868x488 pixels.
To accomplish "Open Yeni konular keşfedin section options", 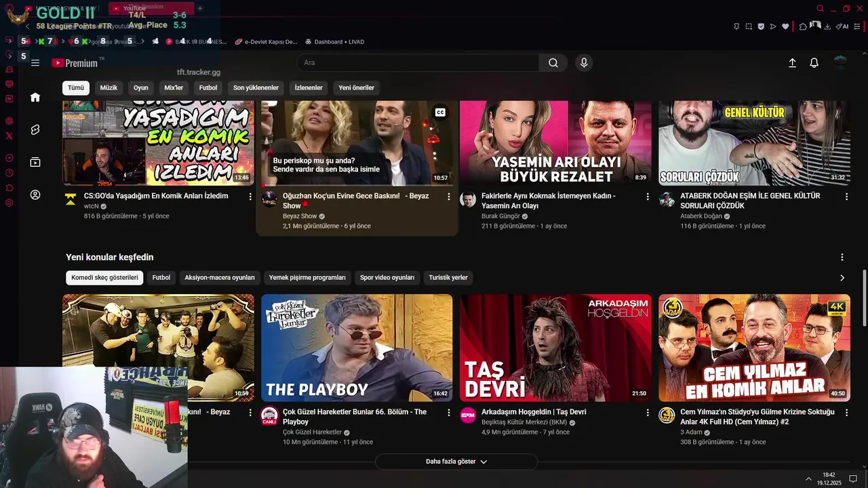I will tap(842, 258).
